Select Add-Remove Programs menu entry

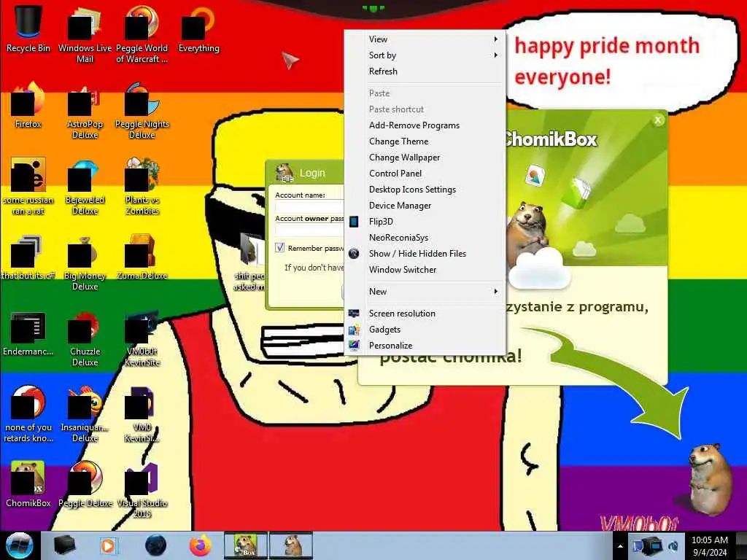tap(425, 125)
